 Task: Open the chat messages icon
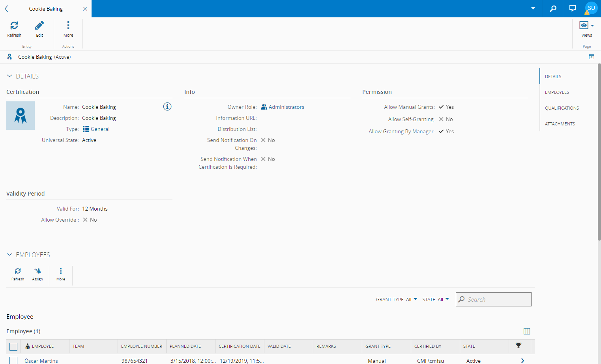573,8
